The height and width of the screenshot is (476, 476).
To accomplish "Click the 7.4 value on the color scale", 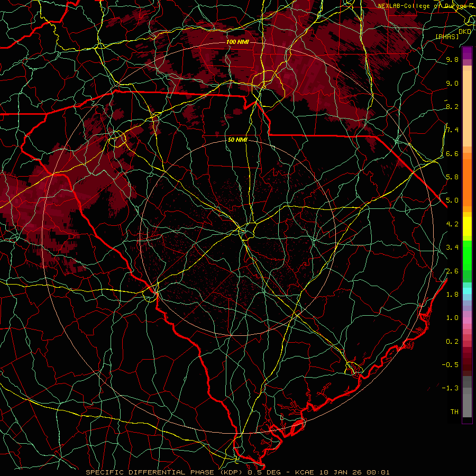I will tap(452, 130).
